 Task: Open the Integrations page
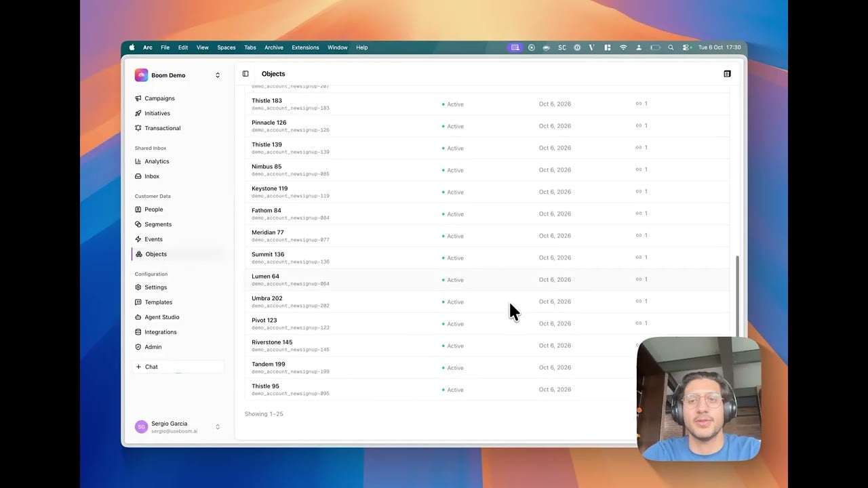[x=160, y=332]
